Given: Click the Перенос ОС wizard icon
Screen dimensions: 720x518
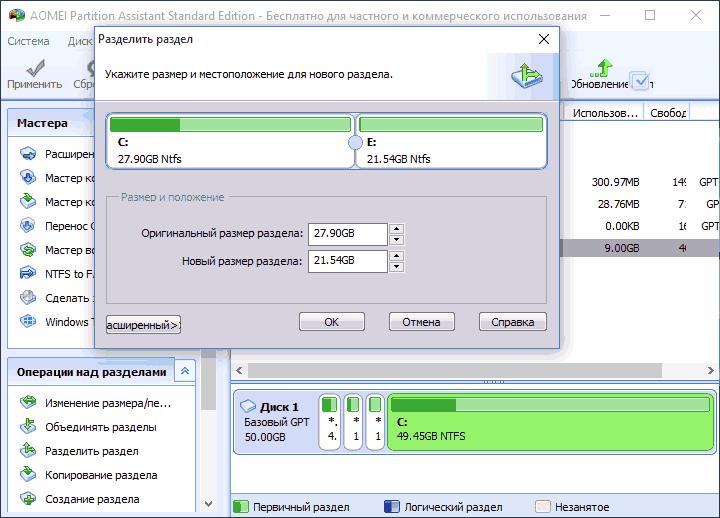Looking at the screenshot, I should coord(28,225).
